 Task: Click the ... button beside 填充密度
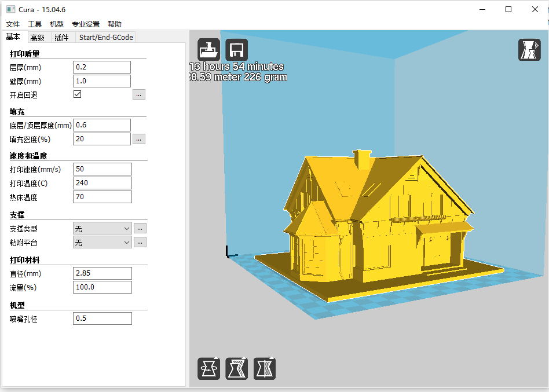(x=138, y=139)
